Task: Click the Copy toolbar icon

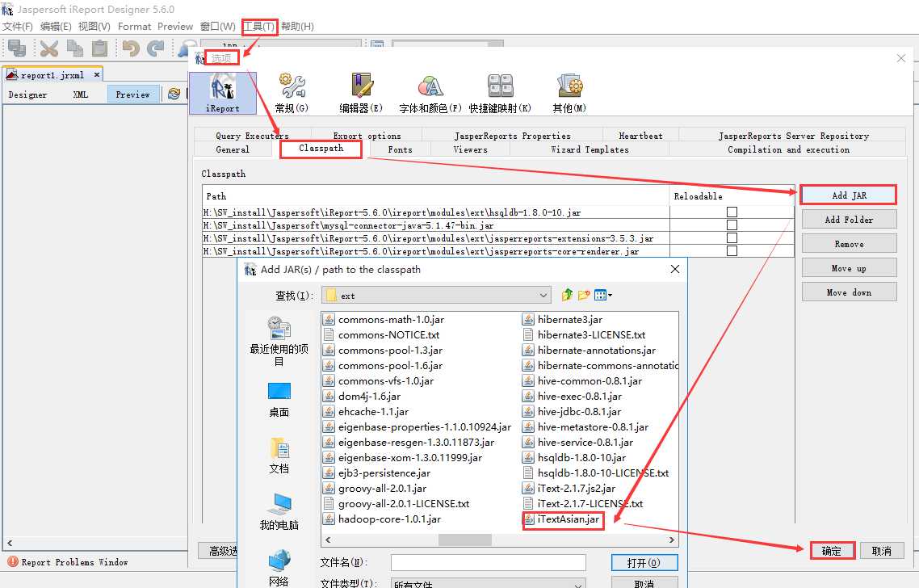Action: click(74, 48)
